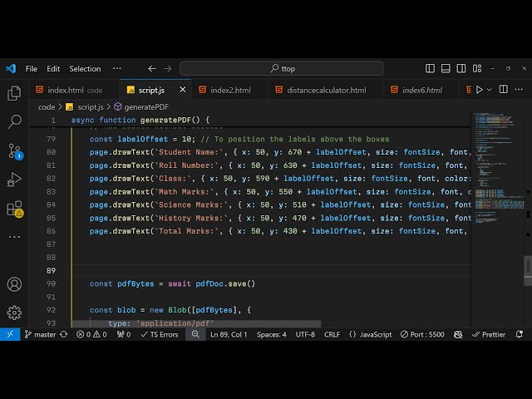Open the Spaces: 4 indentation selector
The width and height of the screenshot is (532, 399).
271,334
